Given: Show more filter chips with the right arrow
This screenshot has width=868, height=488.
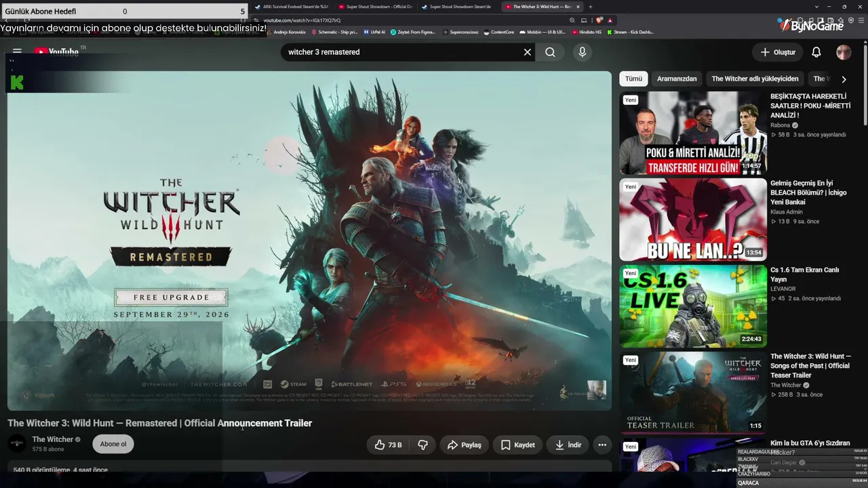Looking at the screenshot, I should [x=844, y=79].
